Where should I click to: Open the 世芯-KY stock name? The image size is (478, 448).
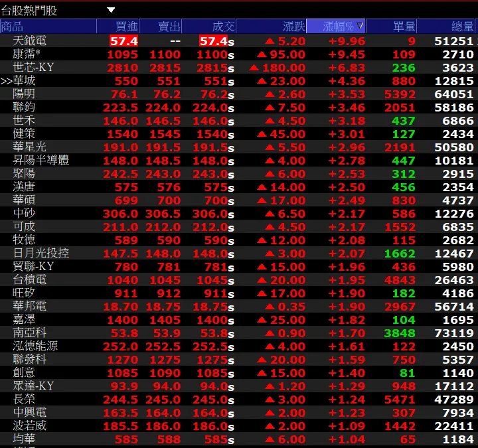coord(33,67)
